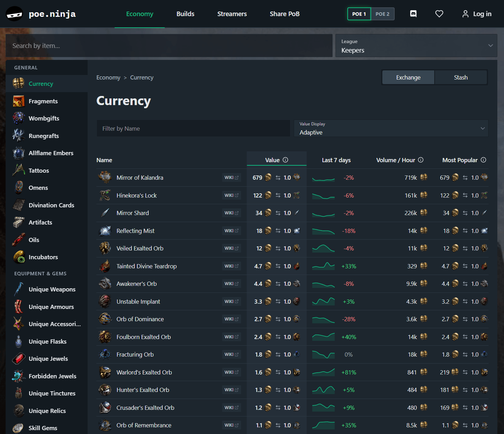Click the Foulborn Exalted Orb item icon
504x434 pixels.
point(105,337)
